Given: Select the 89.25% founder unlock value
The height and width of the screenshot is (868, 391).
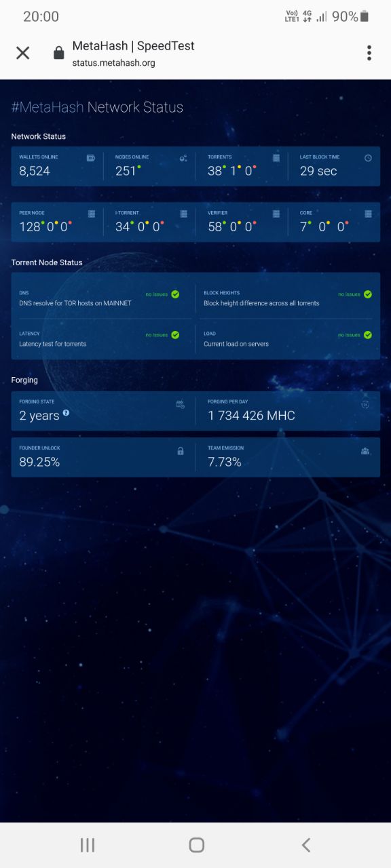Looking at the screenshot, I should tap(39, 462).
